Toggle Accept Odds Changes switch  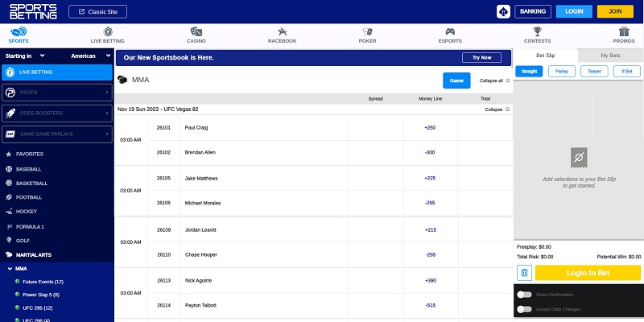point(525,309)
